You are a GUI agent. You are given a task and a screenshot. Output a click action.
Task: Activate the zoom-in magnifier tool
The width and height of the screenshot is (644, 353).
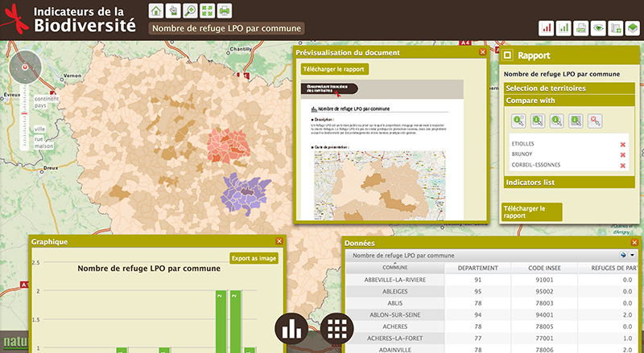(x=190, y=10)
